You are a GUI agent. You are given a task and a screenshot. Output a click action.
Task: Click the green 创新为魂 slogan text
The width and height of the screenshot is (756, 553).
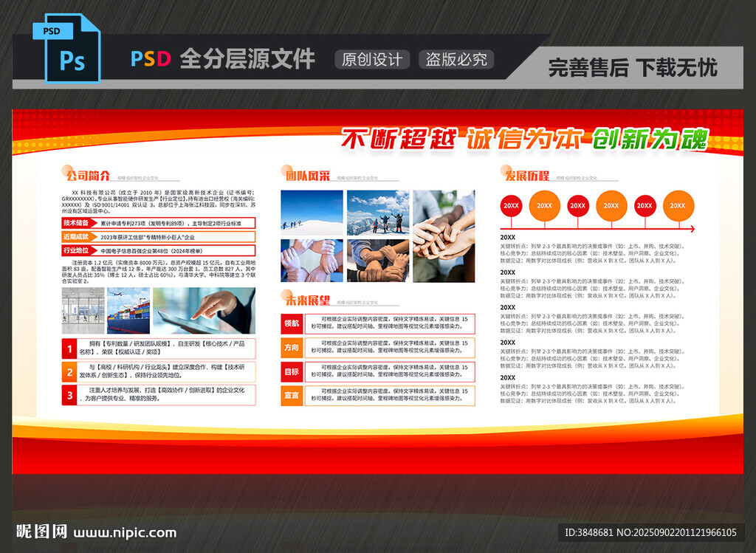pyautogui.click(x=650, y=140)
